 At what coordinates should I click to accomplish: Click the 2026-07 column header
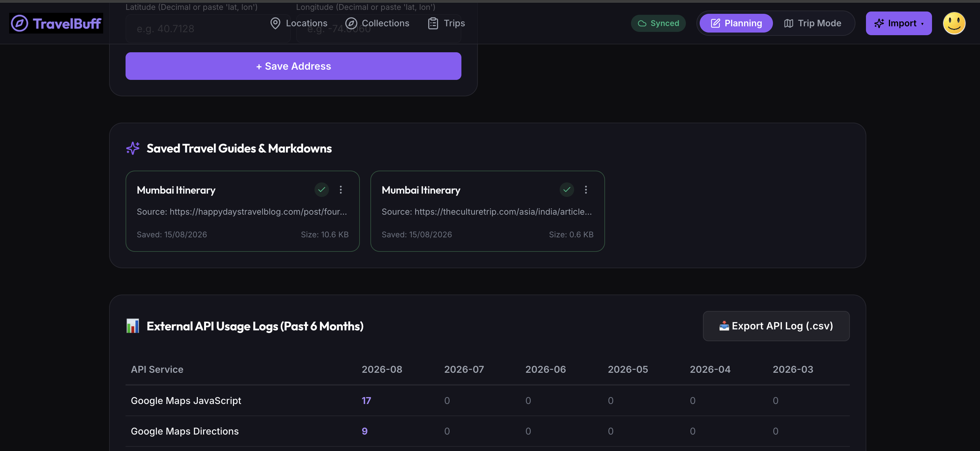click(x=464, y=369)
